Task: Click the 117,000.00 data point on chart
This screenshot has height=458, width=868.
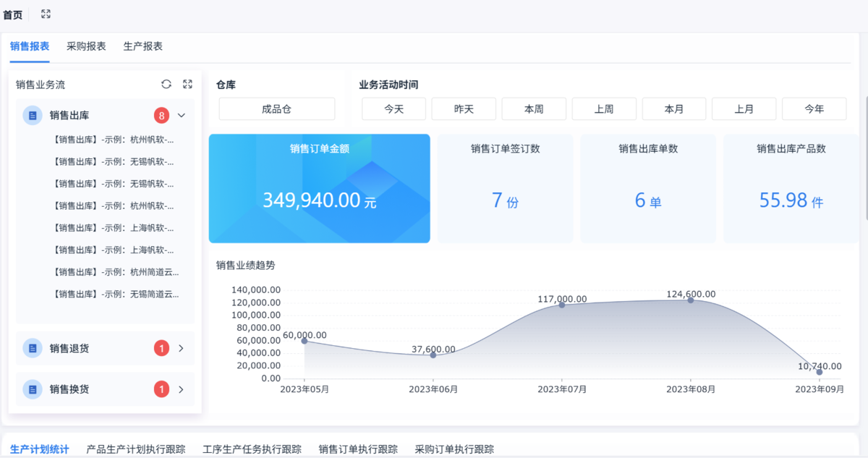Action: [562, 305]
